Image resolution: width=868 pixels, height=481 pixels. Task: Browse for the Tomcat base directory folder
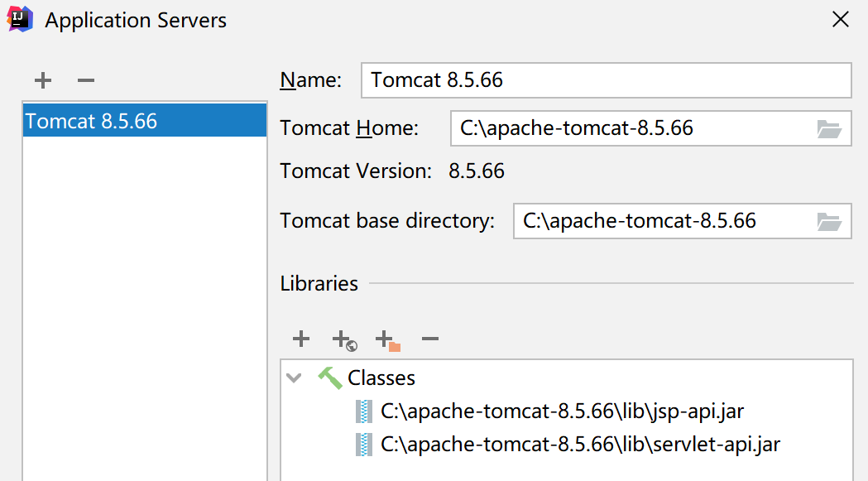pos(828,221)
